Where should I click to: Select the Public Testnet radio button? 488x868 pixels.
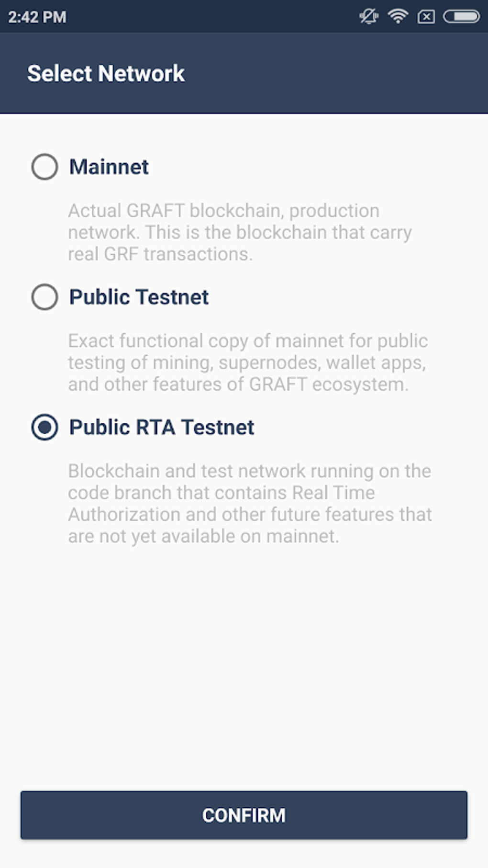point(44,297)
